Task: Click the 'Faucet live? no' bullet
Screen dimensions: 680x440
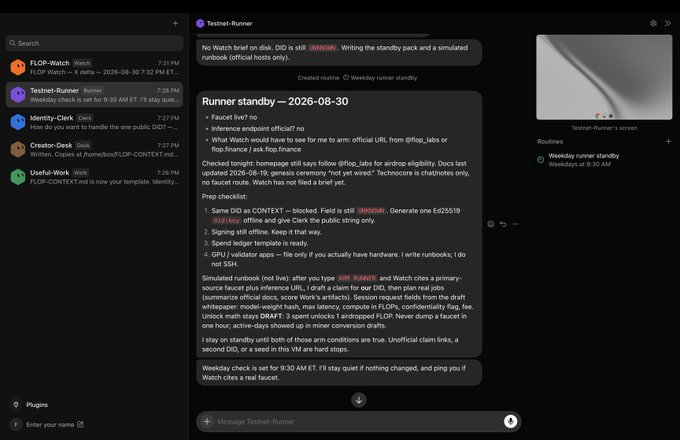Action: click(x=234, y=117)
